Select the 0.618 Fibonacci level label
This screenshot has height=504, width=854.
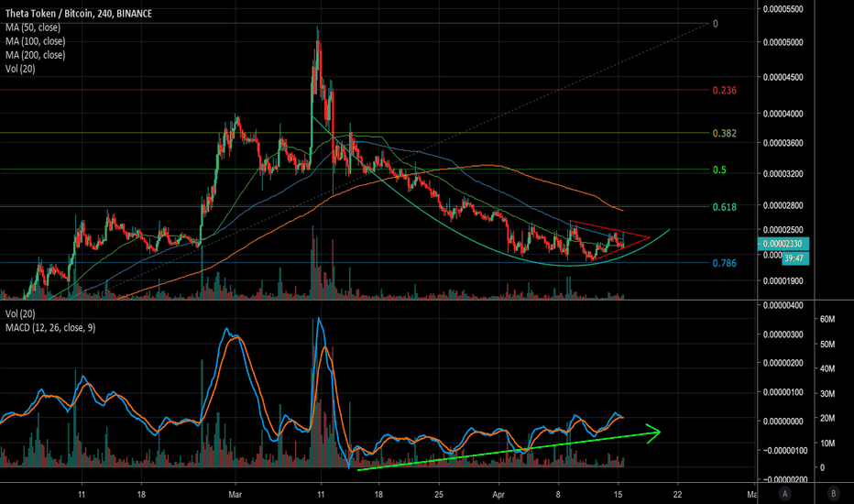click(x=725, y=207)
